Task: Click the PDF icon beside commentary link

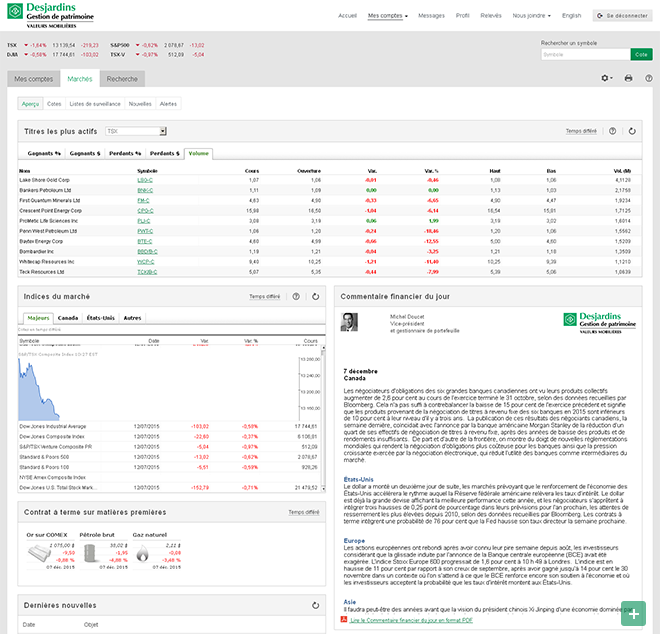Action: pyautogui.click(x=344, y=619)
